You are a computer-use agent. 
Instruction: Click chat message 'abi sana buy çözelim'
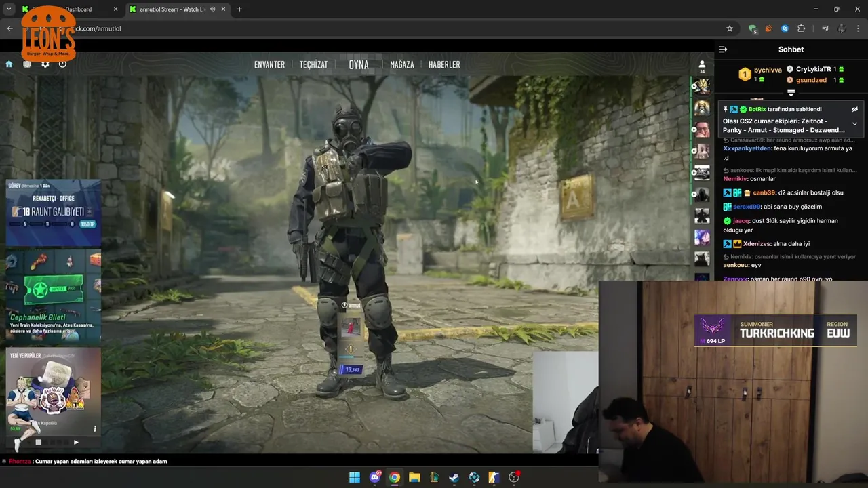[793, 207]
